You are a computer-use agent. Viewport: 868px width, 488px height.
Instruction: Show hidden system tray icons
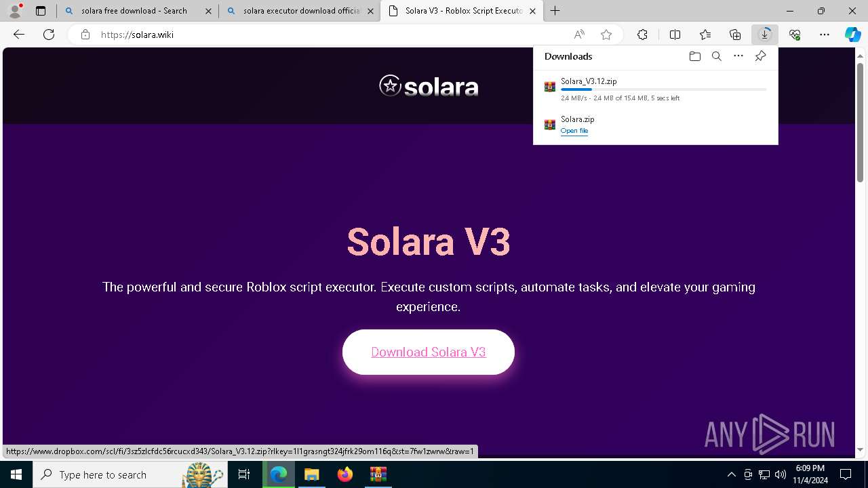731,474
